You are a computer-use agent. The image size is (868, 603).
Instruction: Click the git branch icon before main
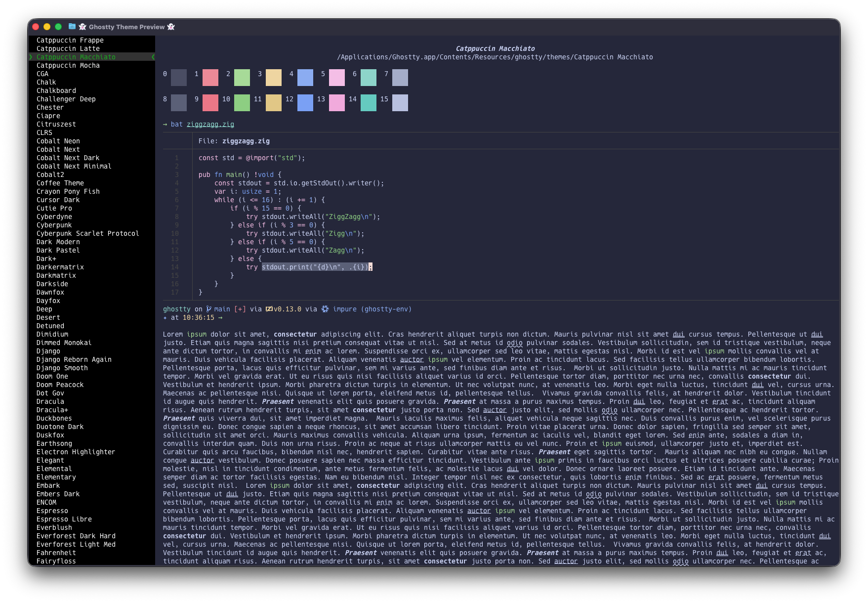point(208,309)
